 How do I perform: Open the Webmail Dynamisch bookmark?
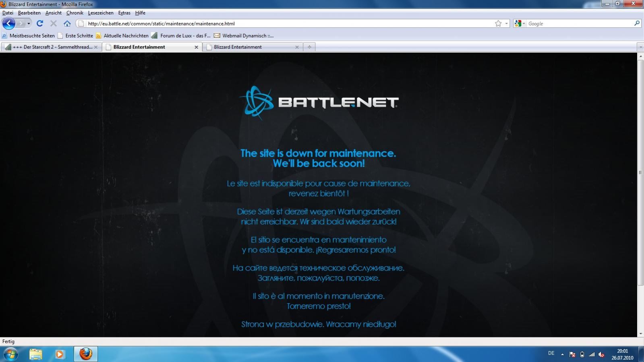244,35
